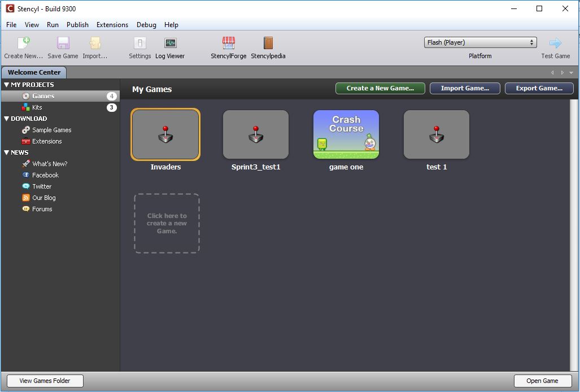
Task: Open the File menu
Action: (11, 25)
